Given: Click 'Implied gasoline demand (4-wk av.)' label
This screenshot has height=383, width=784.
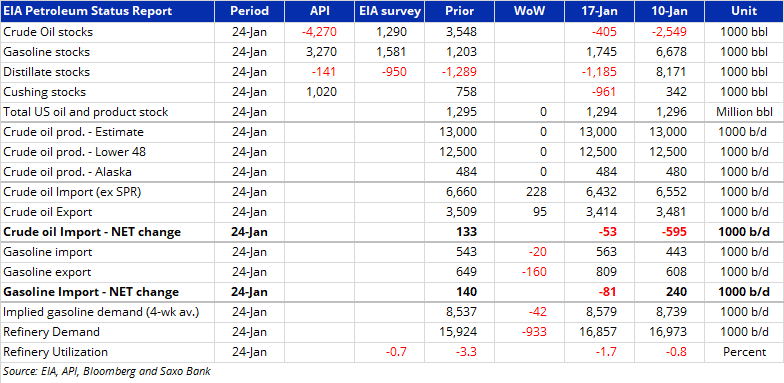Looking at the screenshot, I should pos(101,312).
